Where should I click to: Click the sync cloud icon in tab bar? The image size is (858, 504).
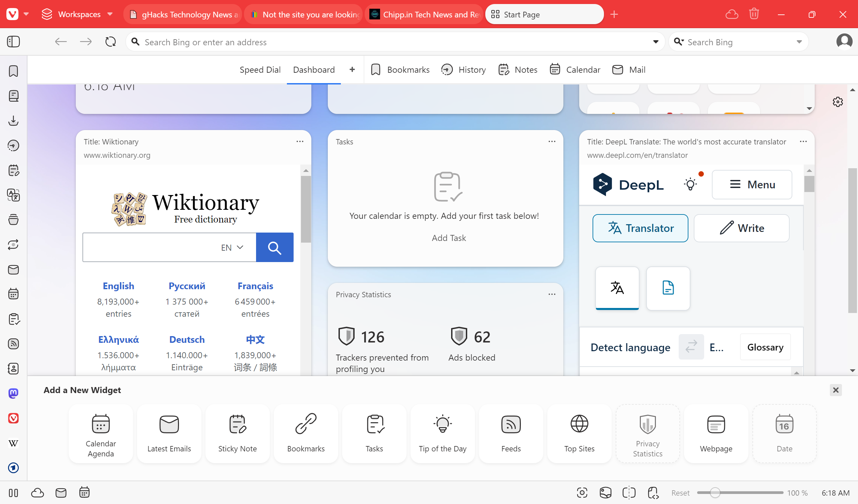click(732, 14)
